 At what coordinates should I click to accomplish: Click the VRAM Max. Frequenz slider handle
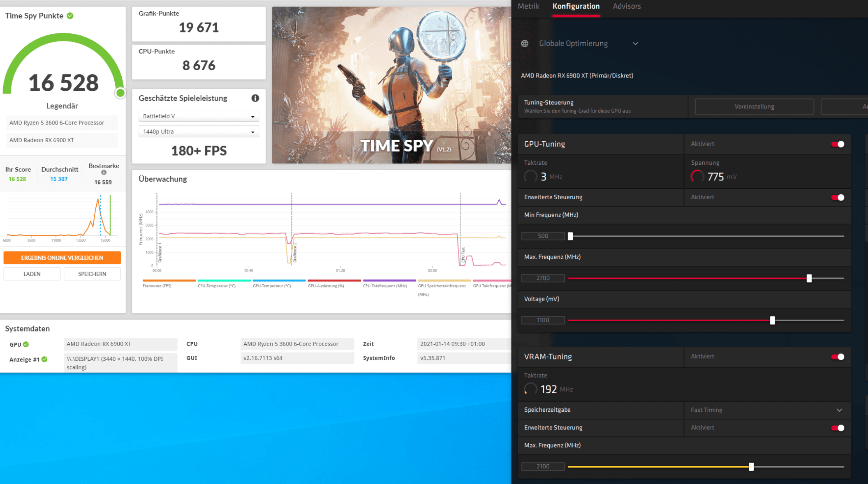pyautogui.click(x=751, y=467)
